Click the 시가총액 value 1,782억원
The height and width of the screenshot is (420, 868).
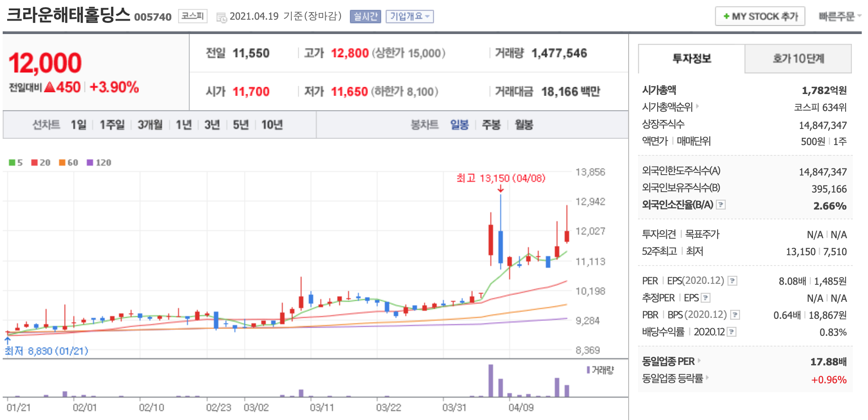tap(824, 90)
